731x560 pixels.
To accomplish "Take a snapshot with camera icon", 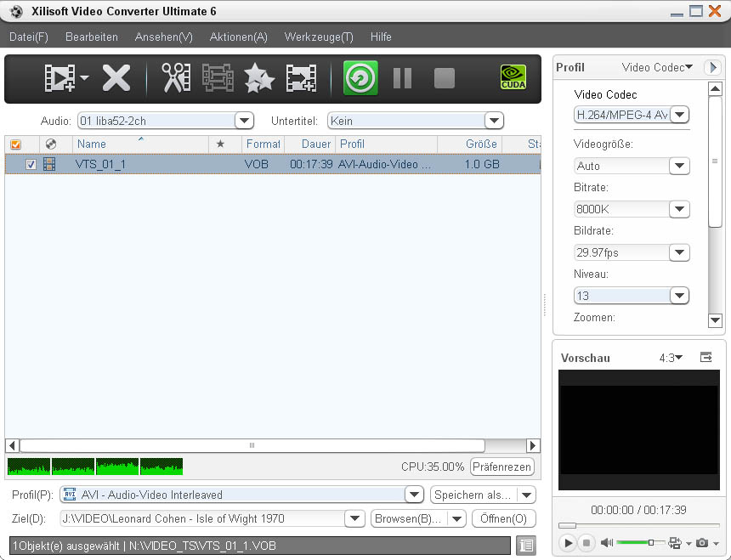I will pos(701,543).
